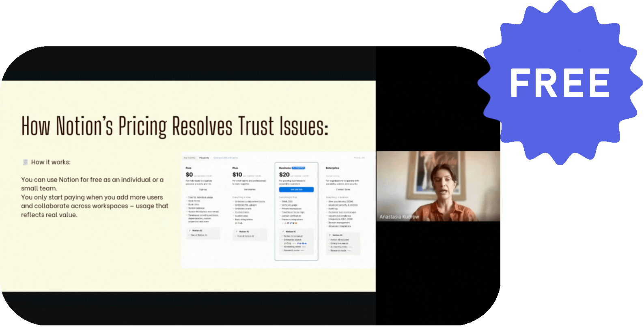This screenshot has height=327, width=644.
Task: Click the 'Anastasia Kudrow' name label
Action: point(399,217)
